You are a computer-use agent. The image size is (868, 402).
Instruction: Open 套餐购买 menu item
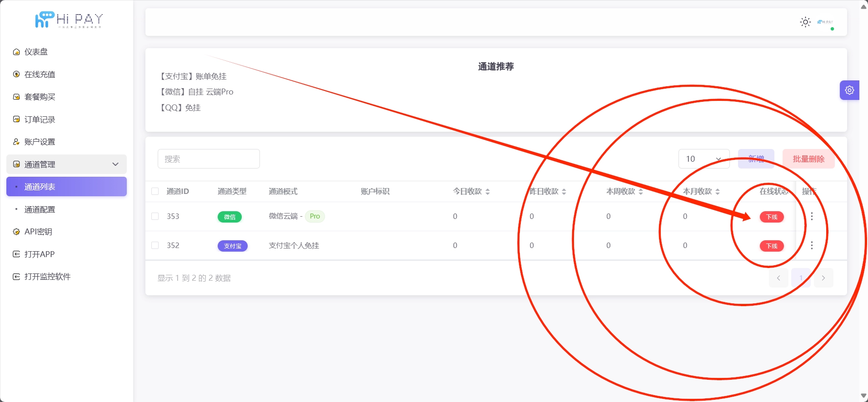pyautogui.click(x=66, y=97)
